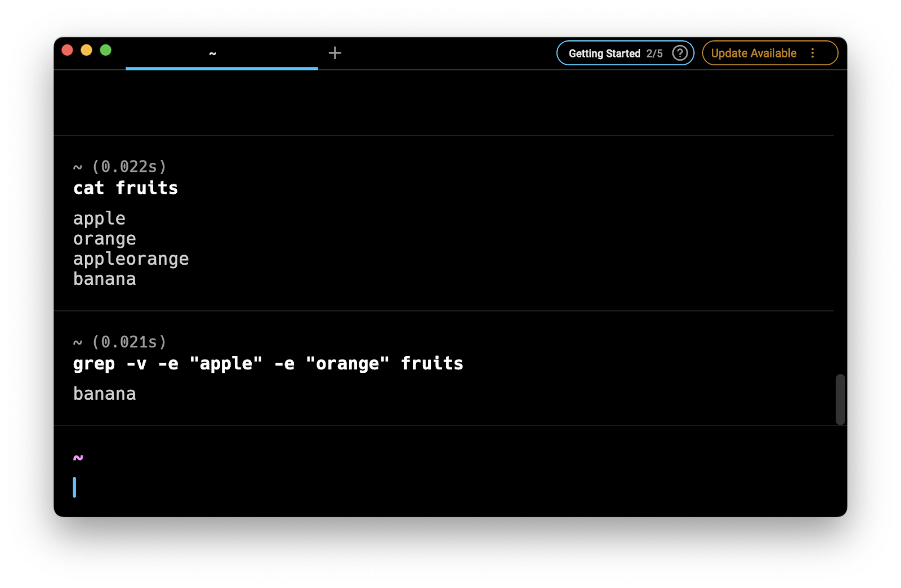Click the "(0.022s)" block header
This screenshot has height=588, width=901.
tap(129, 167)
